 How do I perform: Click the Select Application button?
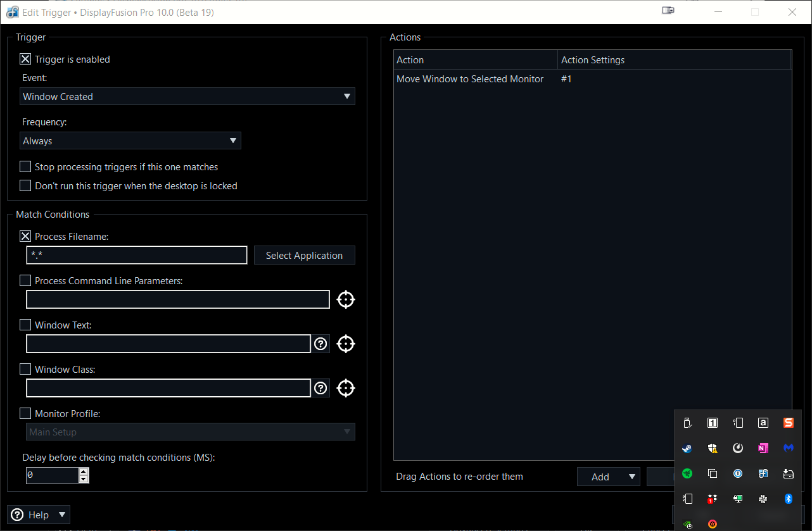point(304,256)
